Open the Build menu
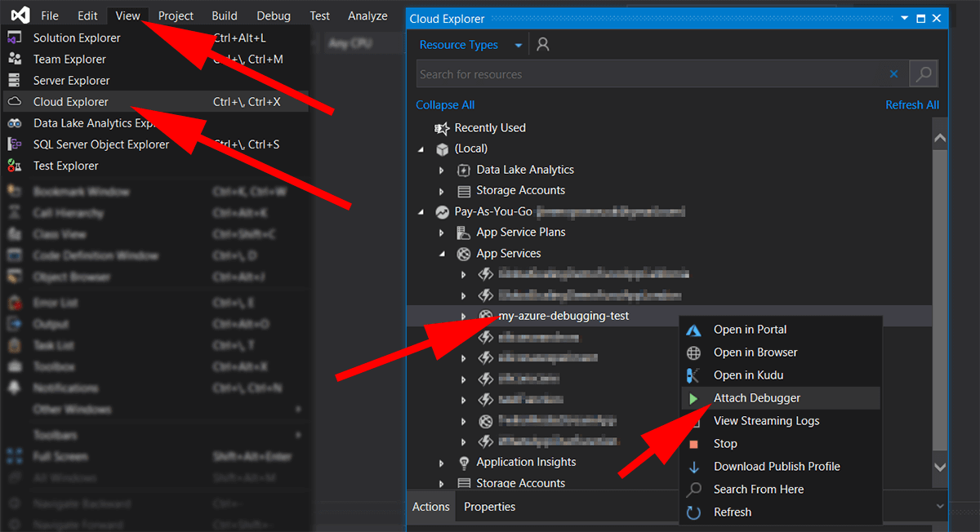The height and width of the screenshot is (532, 980). coord(225,16)
